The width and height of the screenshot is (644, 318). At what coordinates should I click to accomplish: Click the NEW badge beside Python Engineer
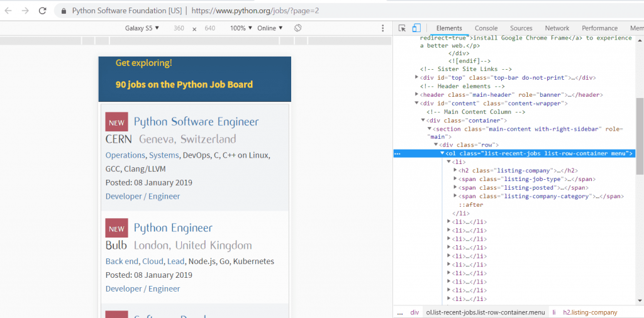coord(116,228)
